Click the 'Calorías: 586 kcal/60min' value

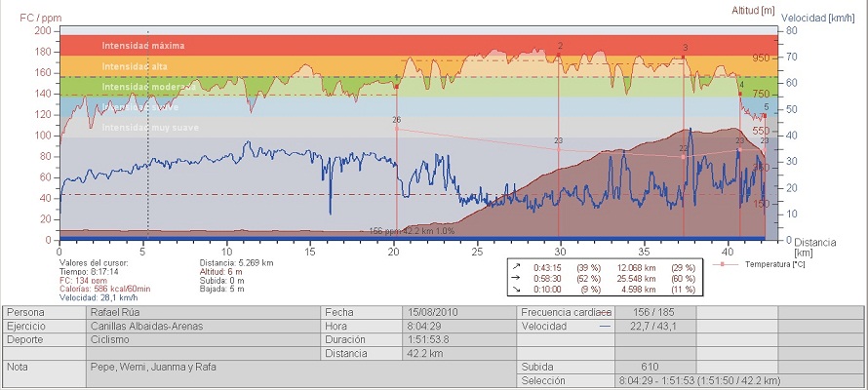tap(104, 289)
